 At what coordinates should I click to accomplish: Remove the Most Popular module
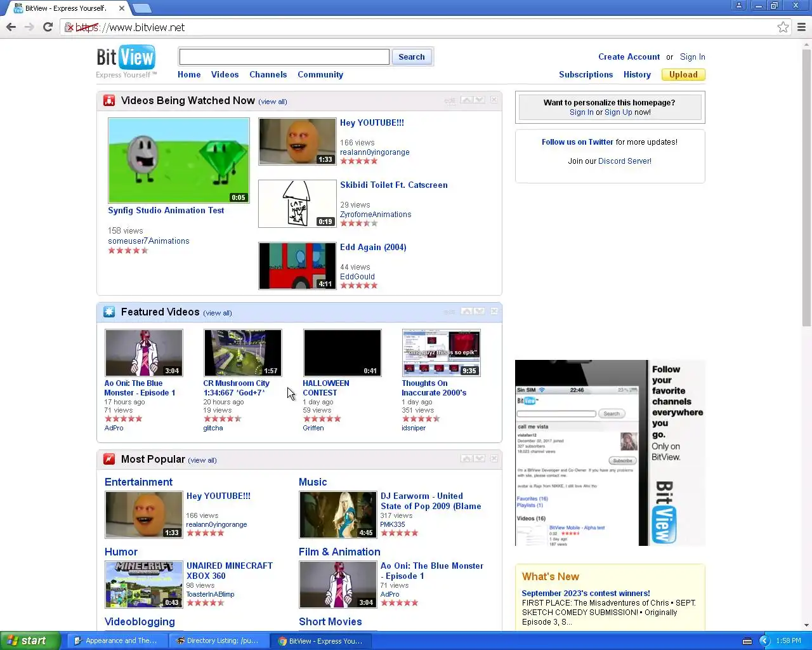(x=494, y=458)
